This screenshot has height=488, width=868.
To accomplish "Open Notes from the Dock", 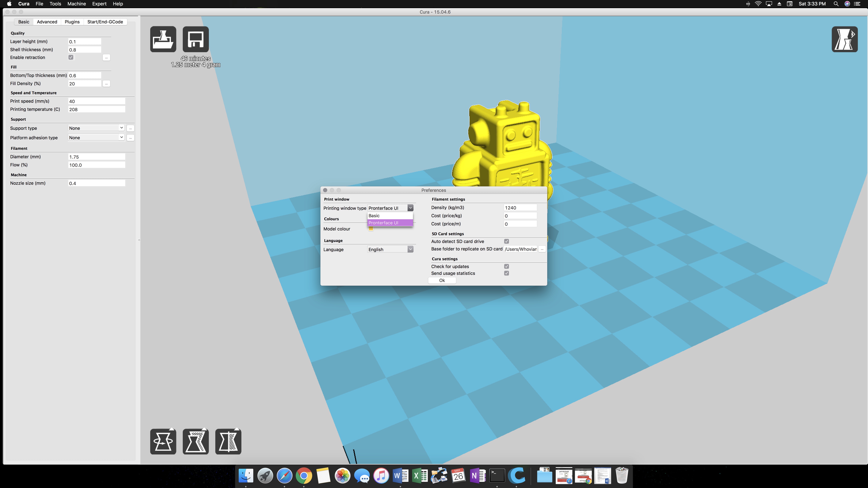I will (x=323, y=475).
